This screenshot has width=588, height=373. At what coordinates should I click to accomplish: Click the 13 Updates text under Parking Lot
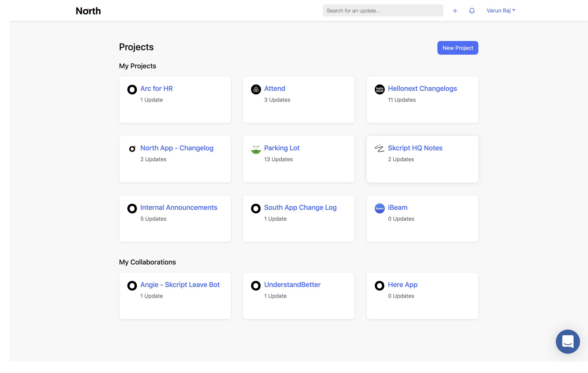pyautogui.click(x=278, y=159)
